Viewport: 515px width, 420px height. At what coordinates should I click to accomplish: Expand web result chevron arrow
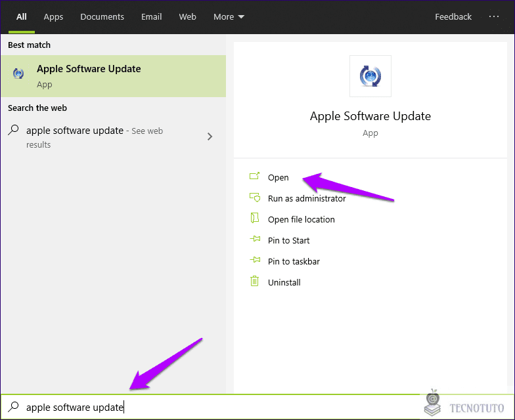210,136
